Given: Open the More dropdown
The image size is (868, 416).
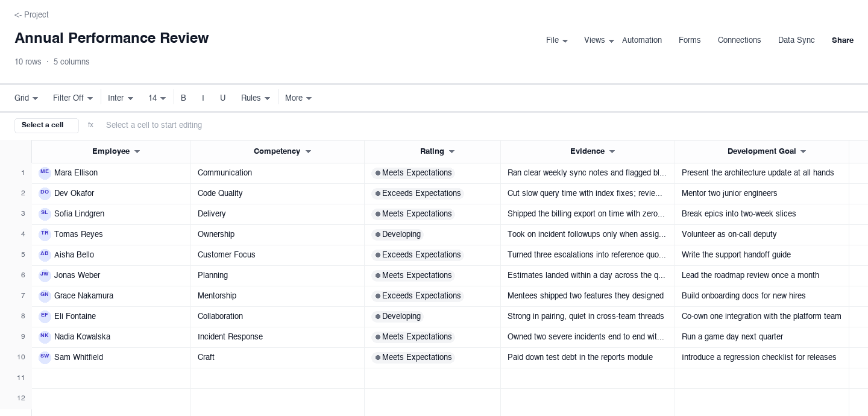Looking at the screenshot, I should click(298, 98).
